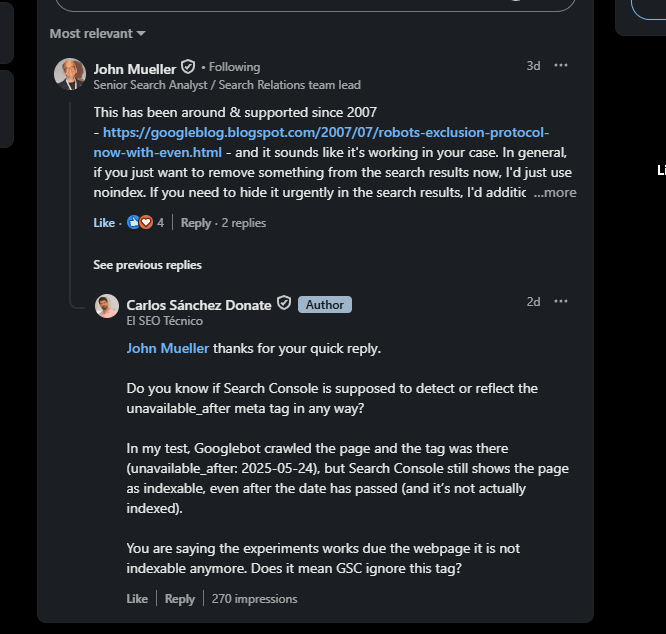This screenshot has height=634, width=666.
Task: View reaction icons on John's comment
Action: [x=139, y=223]
